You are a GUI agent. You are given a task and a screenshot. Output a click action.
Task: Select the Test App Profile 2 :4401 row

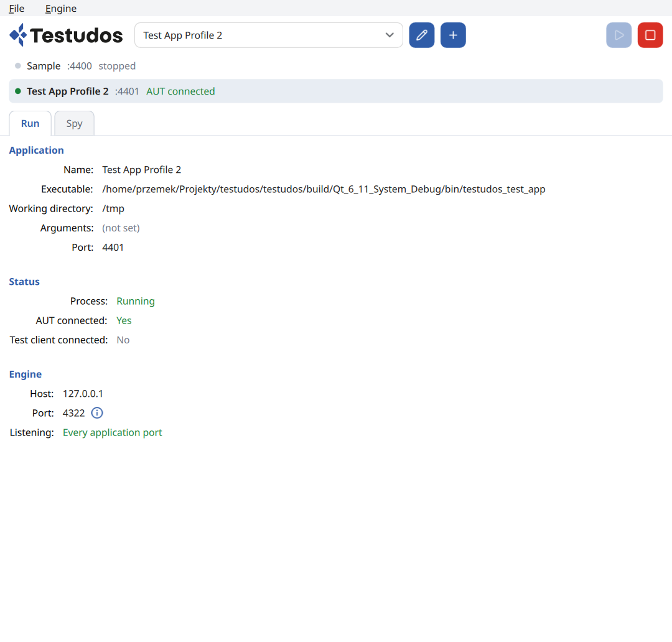(x=336, y=91)
